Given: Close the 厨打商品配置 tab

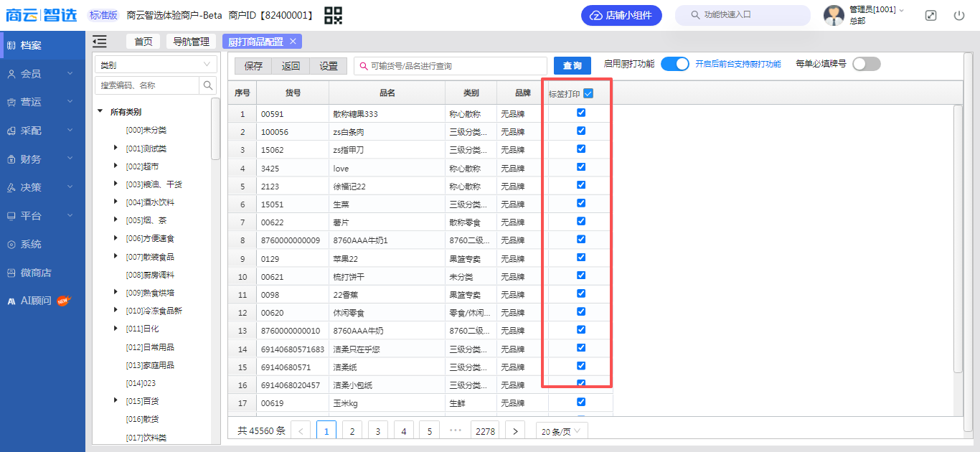Looking at the screenshot, I should (x=293, y=41).
